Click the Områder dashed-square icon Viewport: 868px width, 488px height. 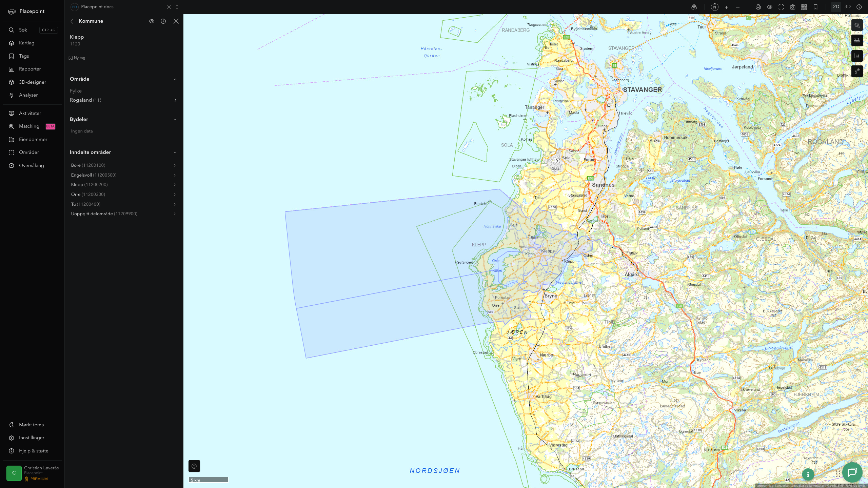pyautogui.click(x=12, y=152)
